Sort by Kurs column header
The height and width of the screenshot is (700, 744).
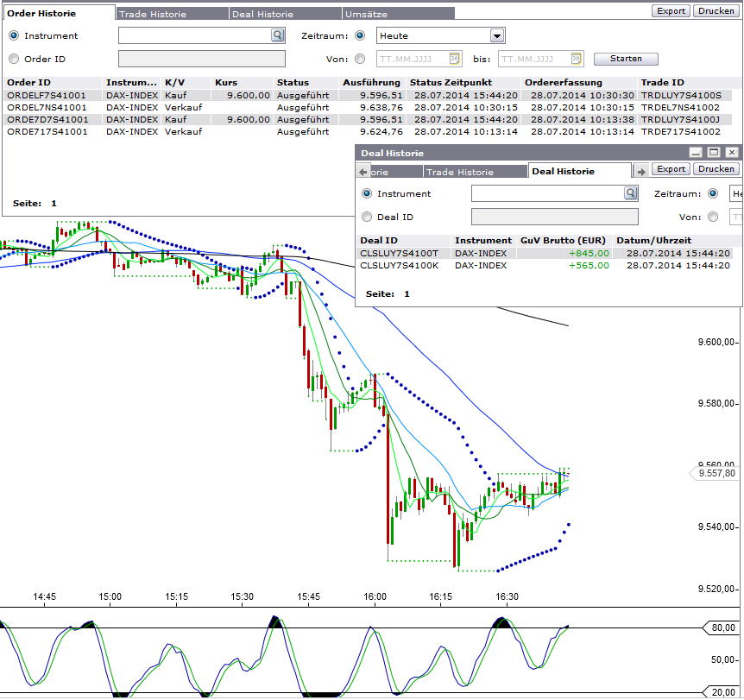tap(242, 83)
